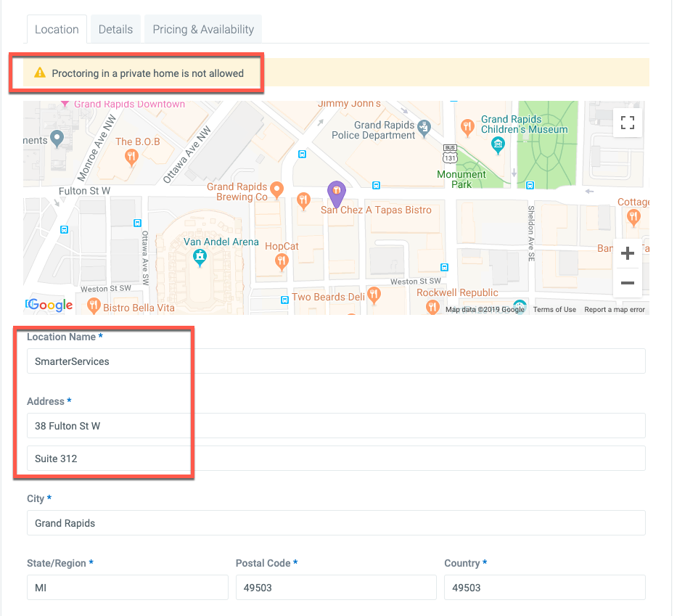Click Grand Rapids Brewing Co pin
Viewport: 677px width, 616px height.
tap(276, 190)
